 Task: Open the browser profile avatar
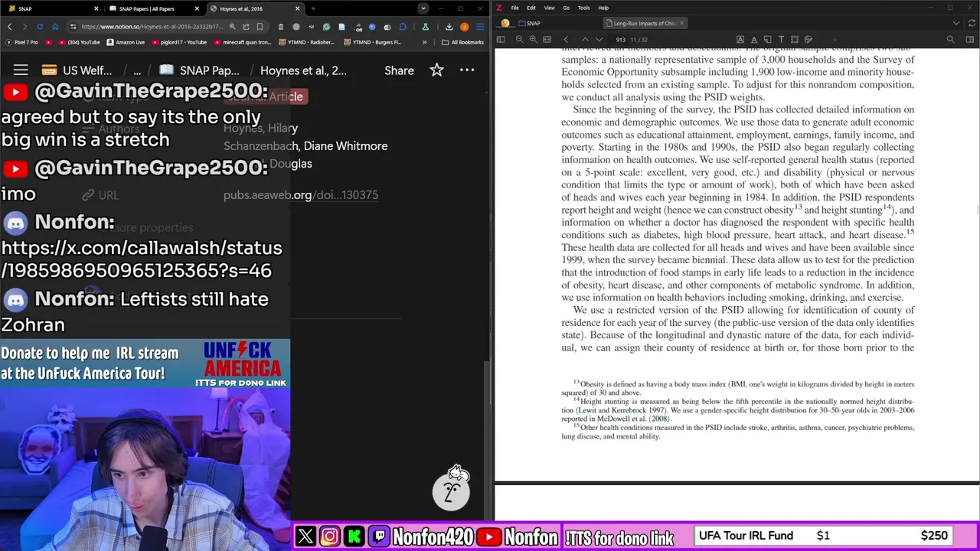coord(464,27)
